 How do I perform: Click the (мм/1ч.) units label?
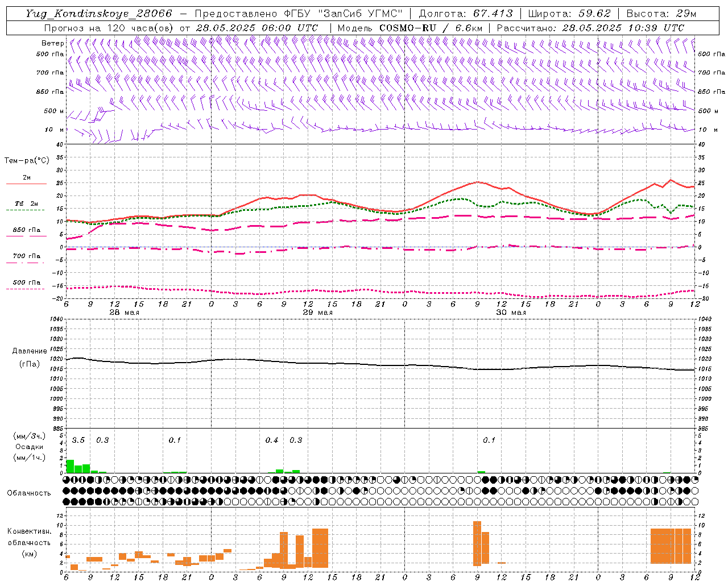(29, 458)
